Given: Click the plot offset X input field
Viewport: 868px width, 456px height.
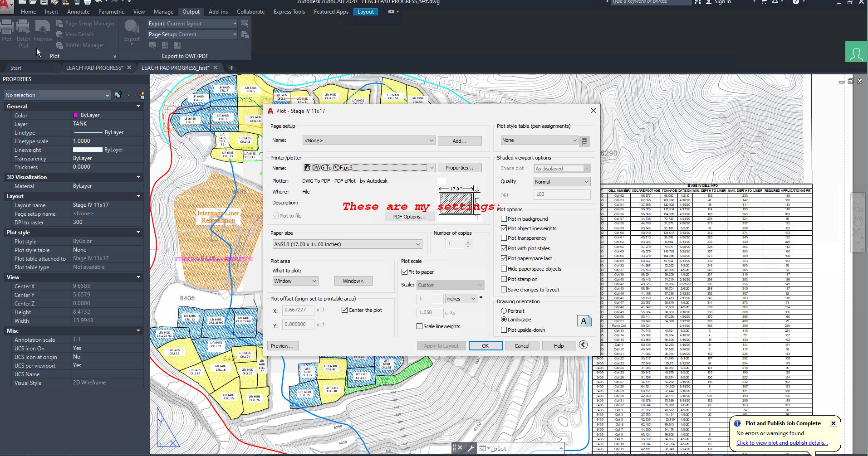Looking at the screenshot, I should (x=298, y=310).
